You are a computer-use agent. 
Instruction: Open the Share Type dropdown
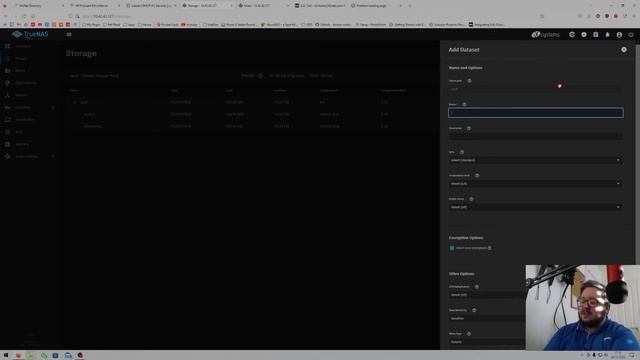coord(487,342)
